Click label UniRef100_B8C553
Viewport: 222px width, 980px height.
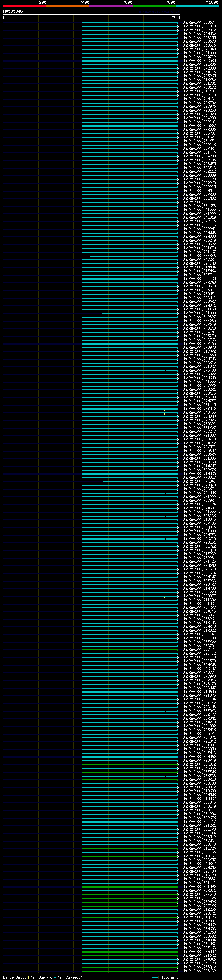(x=199, y=355)
